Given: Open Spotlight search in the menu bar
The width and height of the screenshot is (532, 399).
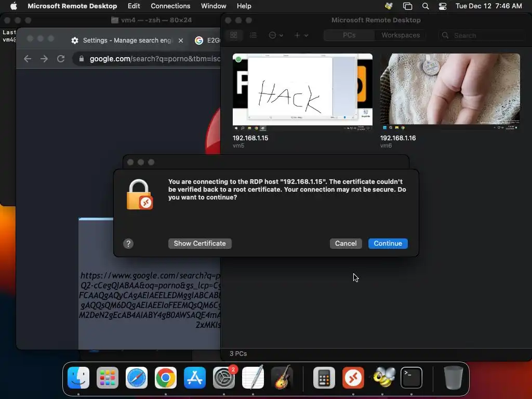Looking at the screenshot, I should [425, 6].
